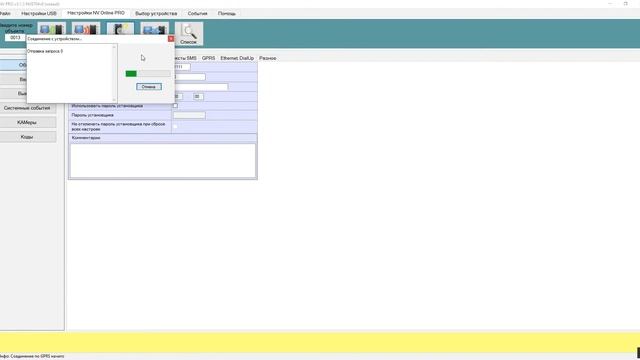Toggle 'Не отключать пароль установщика при сбросе' checkbox

tap(175, 127)
